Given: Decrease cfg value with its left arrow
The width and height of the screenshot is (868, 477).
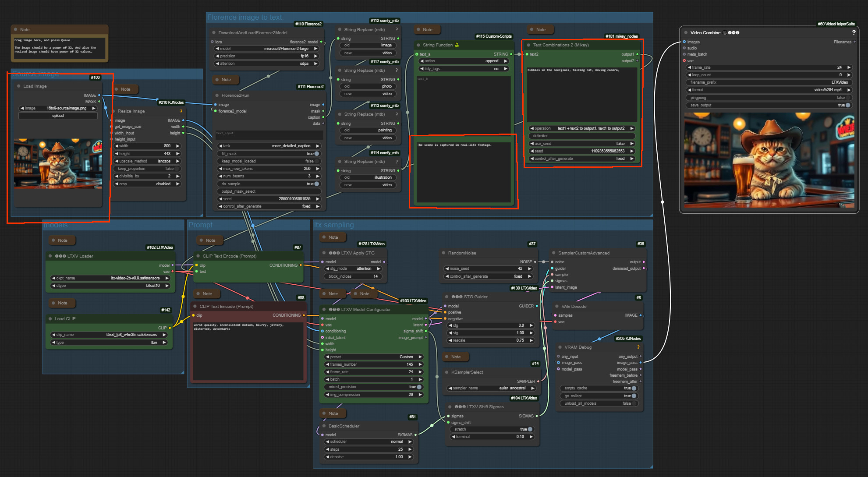Looking at the screenshot, I should point(450,325).
